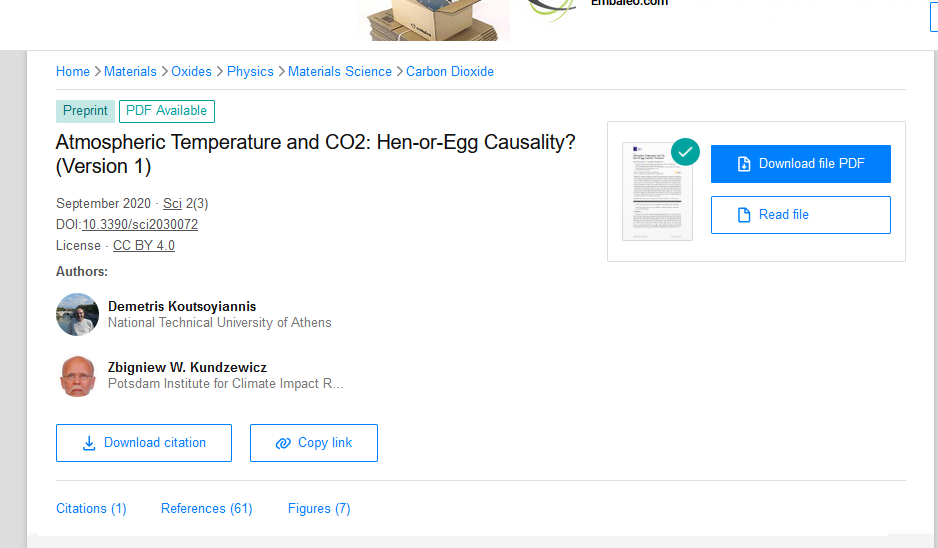This screenshot has height=548, width=938.
Task: Click the download icon in Download file PDF
Action: [x=744, y=164]
